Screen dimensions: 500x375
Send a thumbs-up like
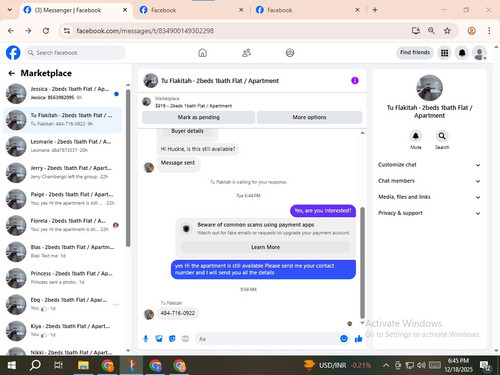pyautogui.click(x=359, y=339)
